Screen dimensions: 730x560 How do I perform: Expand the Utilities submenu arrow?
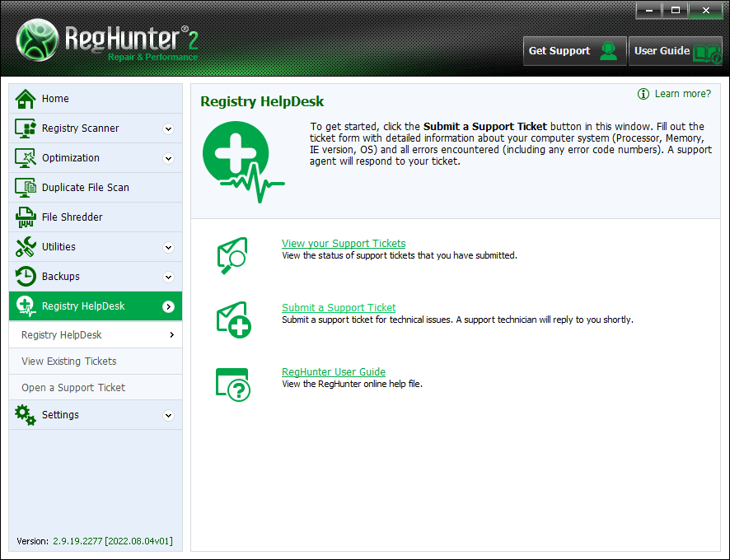coord(169,247)
